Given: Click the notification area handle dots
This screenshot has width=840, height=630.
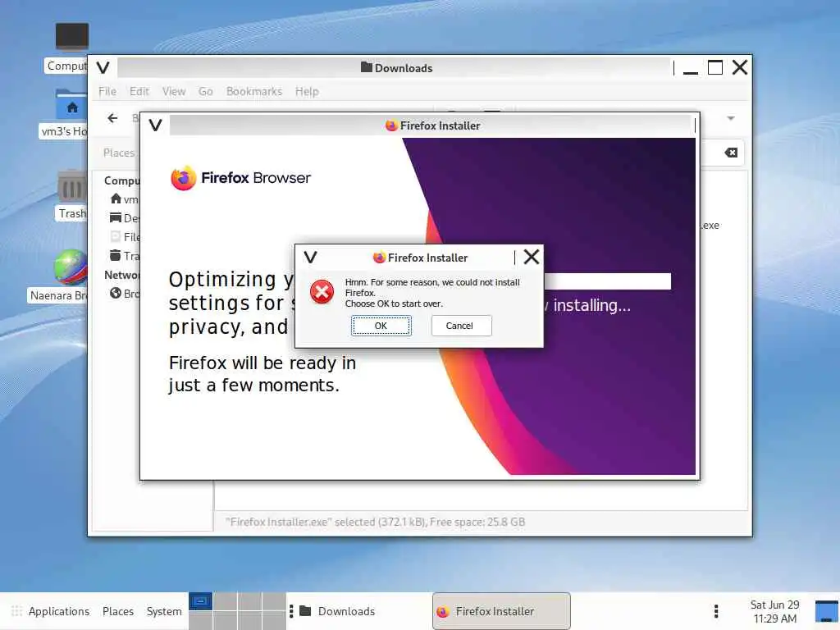Looking at the screenshot, I should (716, 611).
